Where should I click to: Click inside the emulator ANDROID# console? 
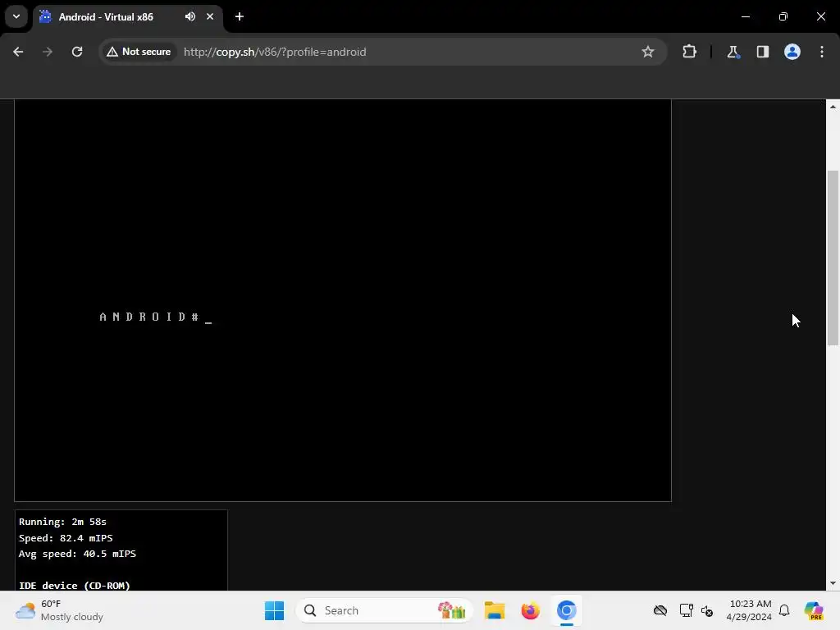[x=343, y=300]
